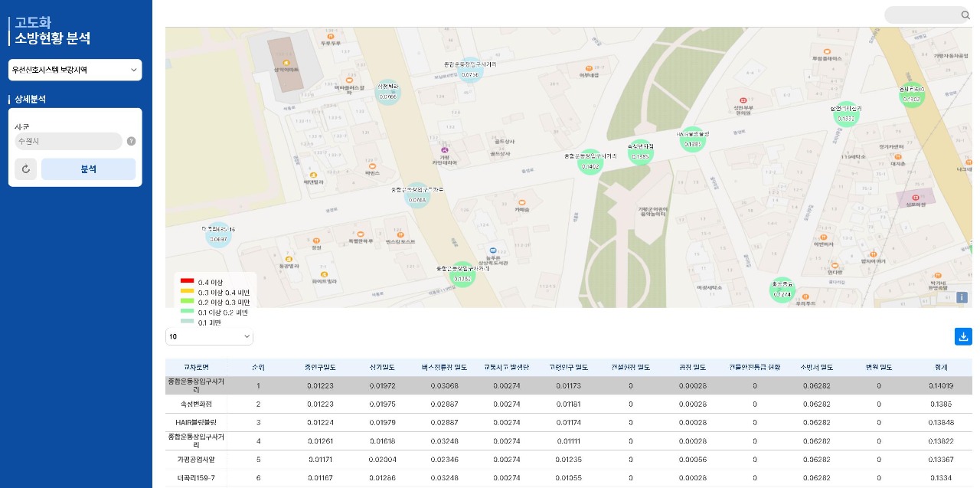
Task: Click the help question mark icon
Action: click(131, 141)
